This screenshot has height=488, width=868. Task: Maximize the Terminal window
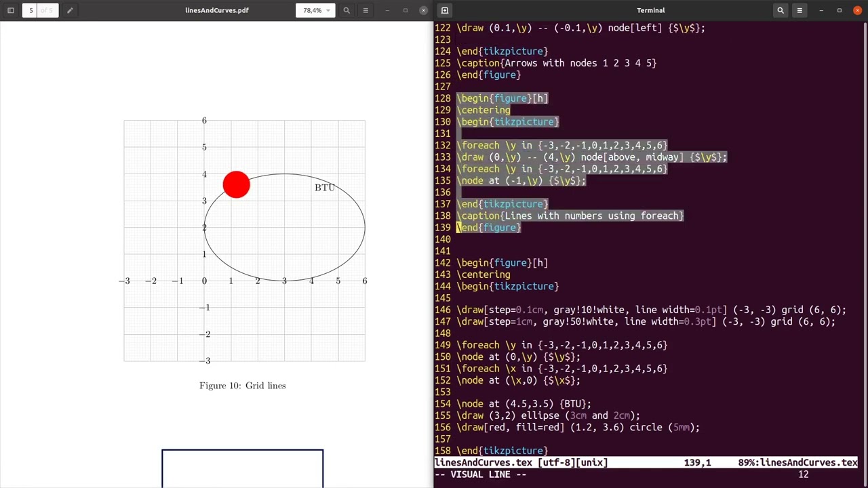(840, 10)
